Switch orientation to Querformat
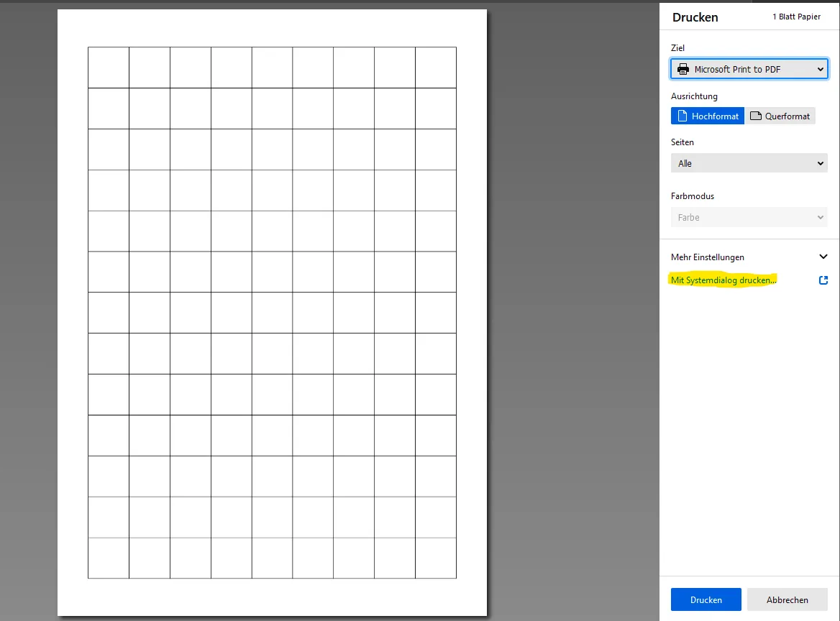The width and height of the screenshot is (840, 621). [x=780, y=116]
